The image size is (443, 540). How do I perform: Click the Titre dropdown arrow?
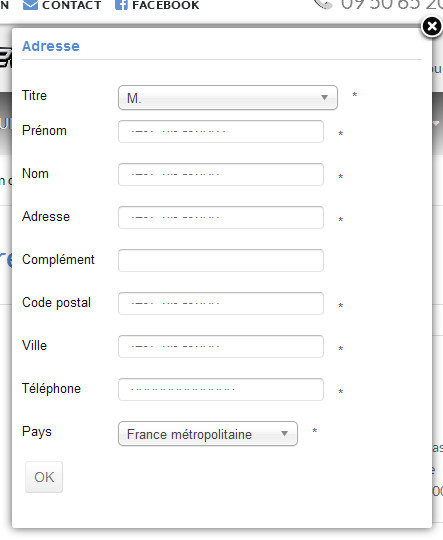pyautogui.click(x=324, y=98)
